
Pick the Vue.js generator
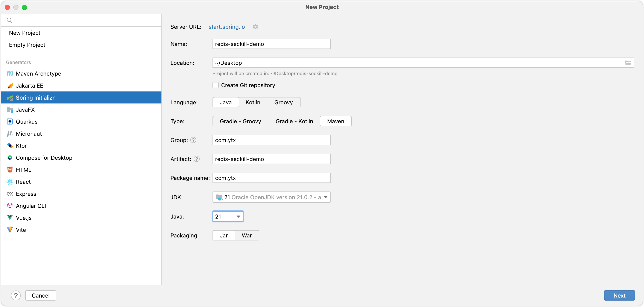point(23,218)
